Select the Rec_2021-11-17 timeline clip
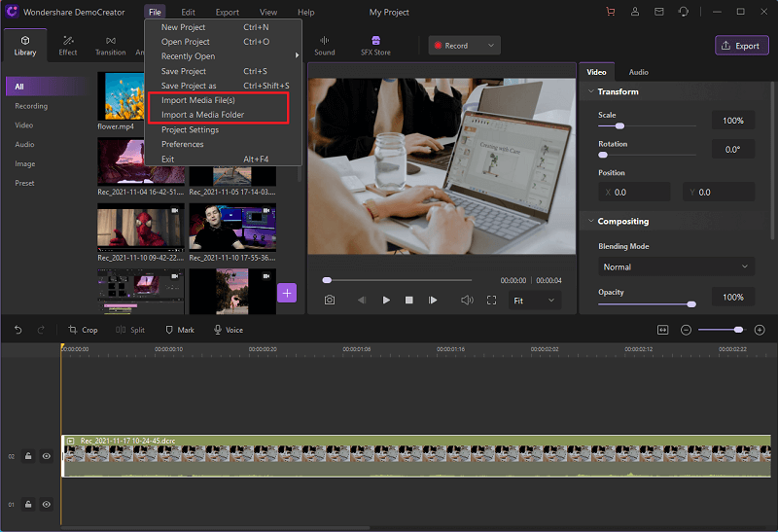778x532 pixels. point(416,456)
